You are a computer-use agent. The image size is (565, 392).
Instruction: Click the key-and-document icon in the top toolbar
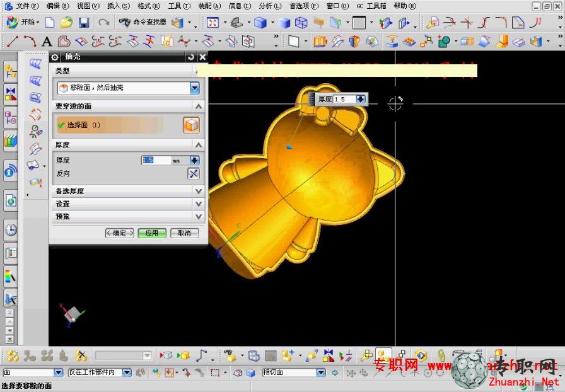point(432,23)
